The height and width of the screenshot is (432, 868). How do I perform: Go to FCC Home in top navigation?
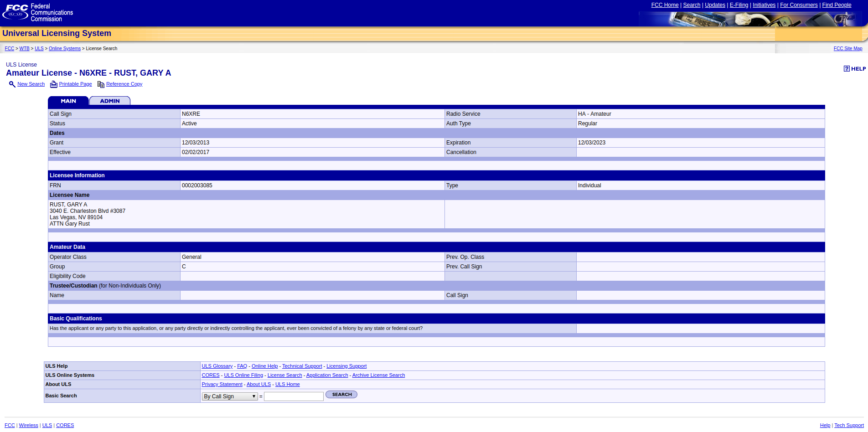tap(665, 5)
